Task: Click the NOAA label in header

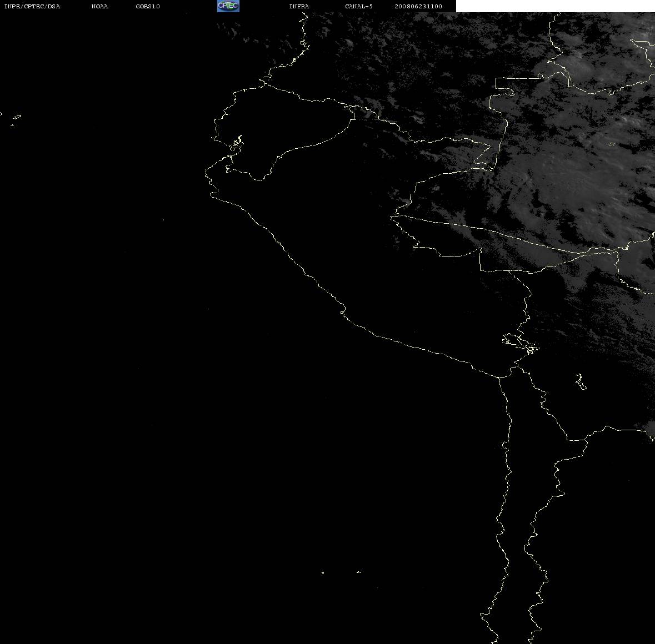Action: pos(99,6)
